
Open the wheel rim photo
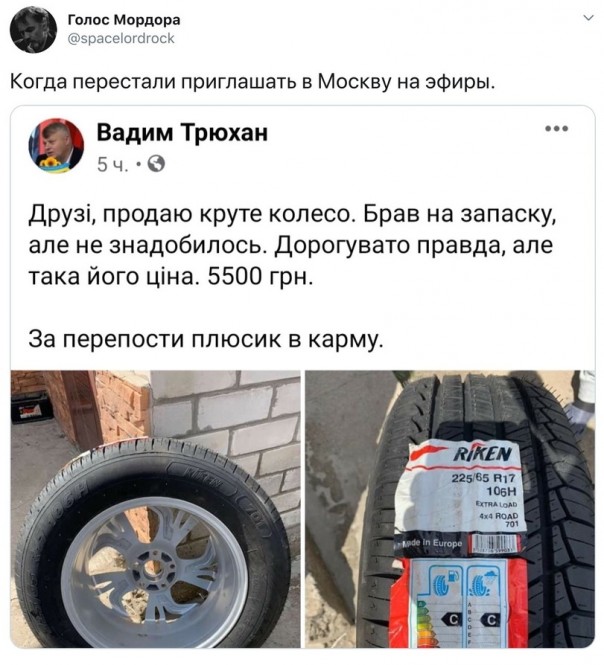click(x=155, y=509)
